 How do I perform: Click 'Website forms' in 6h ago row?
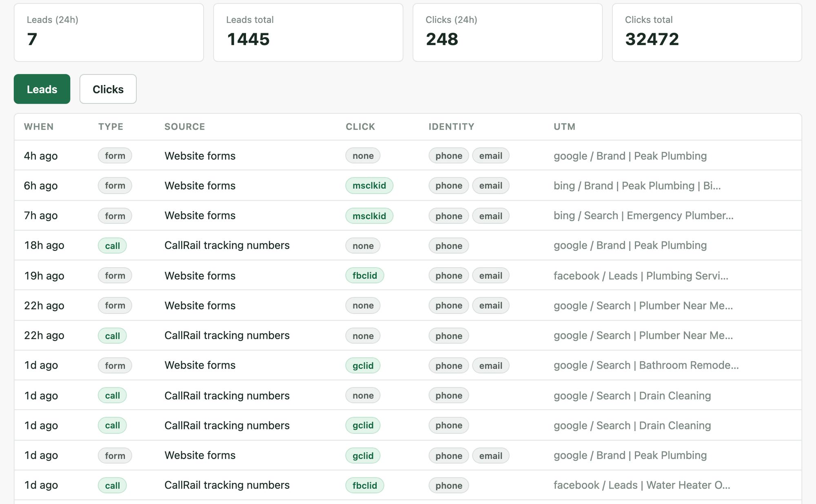click(200, 186)
